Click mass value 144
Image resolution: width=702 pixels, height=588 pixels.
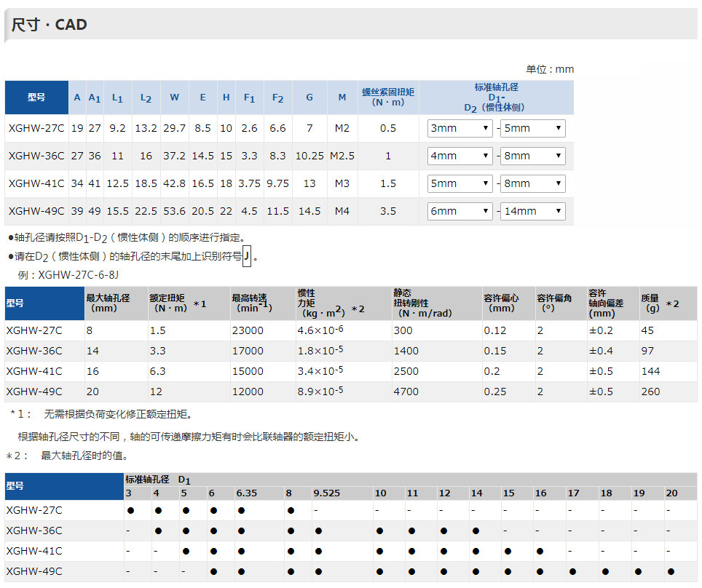(x=650, y=371)
